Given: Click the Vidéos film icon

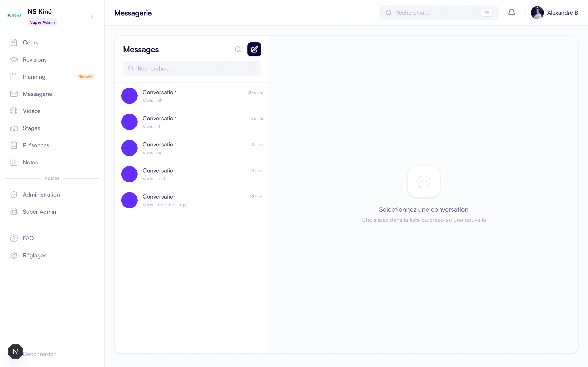Looking at the screenshot, I should [14, 111].
